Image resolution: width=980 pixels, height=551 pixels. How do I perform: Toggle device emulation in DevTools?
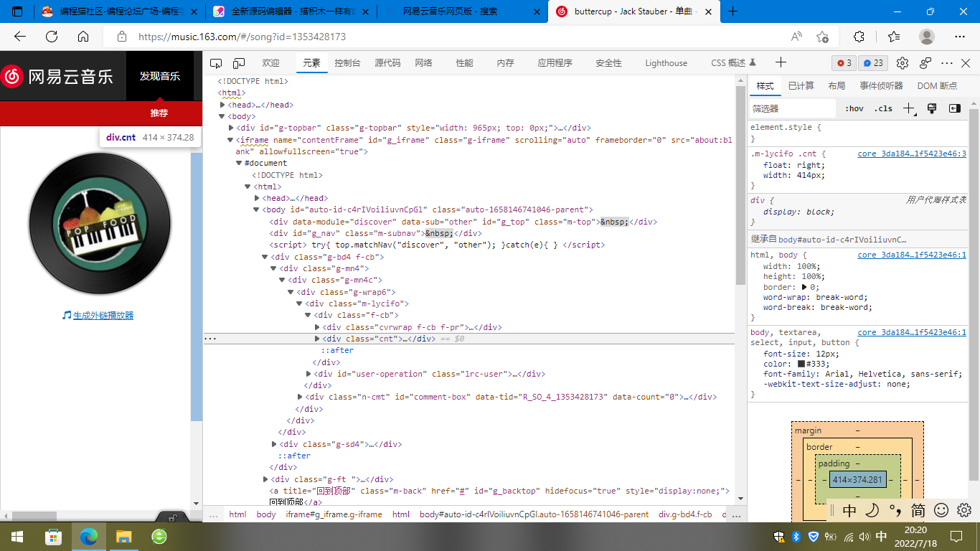click(x=239, y=63)
